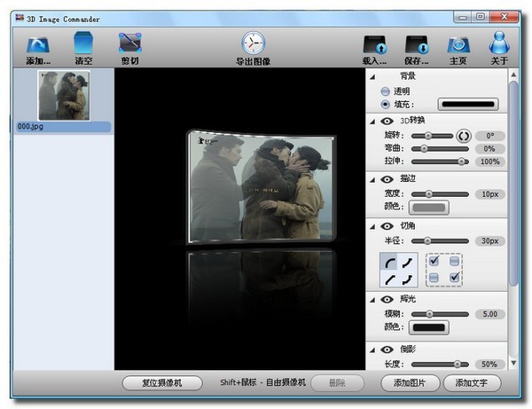Viewport: 532px width, 409px height.
Task: Click the Reset Camera (复位摄像机) button
Action: click(x=161, y=383)
